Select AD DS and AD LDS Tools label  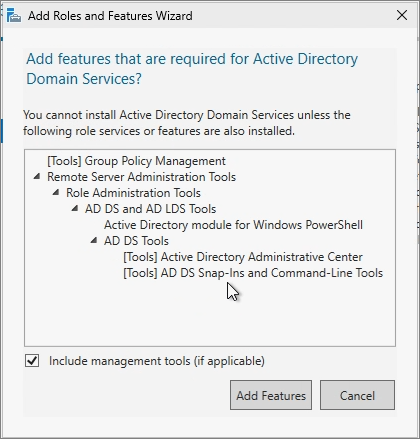150,209
